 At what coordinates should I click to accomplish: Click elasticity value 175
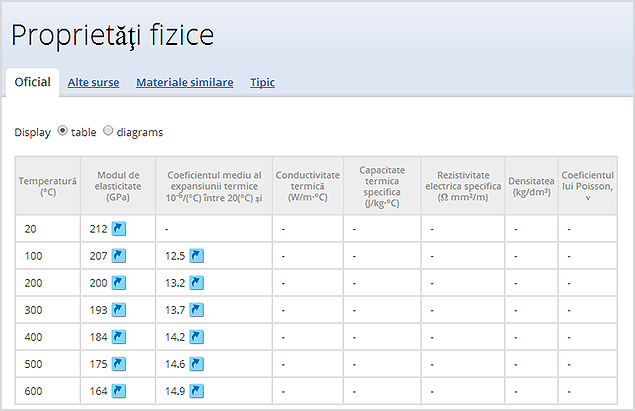98,364
